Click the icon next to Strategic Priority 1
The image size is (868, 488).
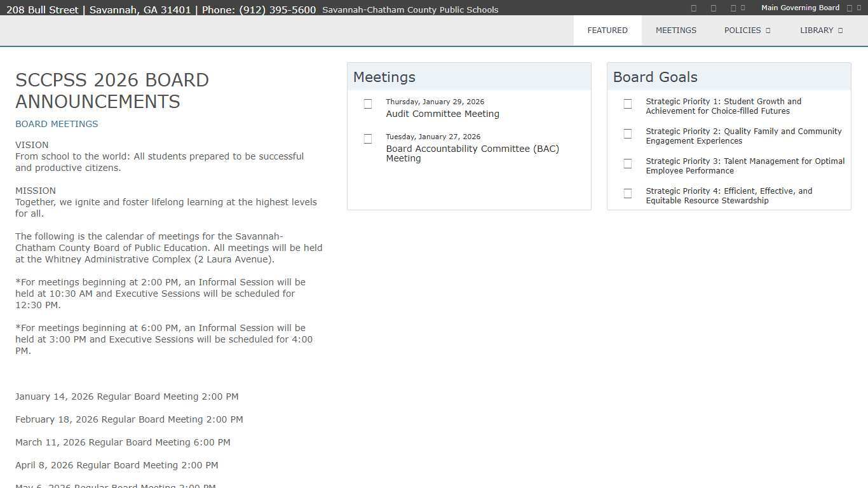pyautogui.click(x=628, y=104)
